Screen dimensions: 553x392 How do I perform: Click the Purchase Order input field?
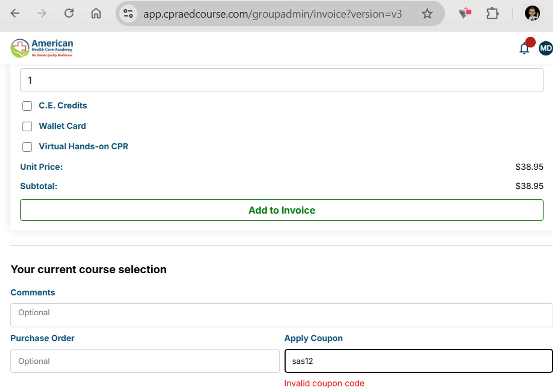145,361
